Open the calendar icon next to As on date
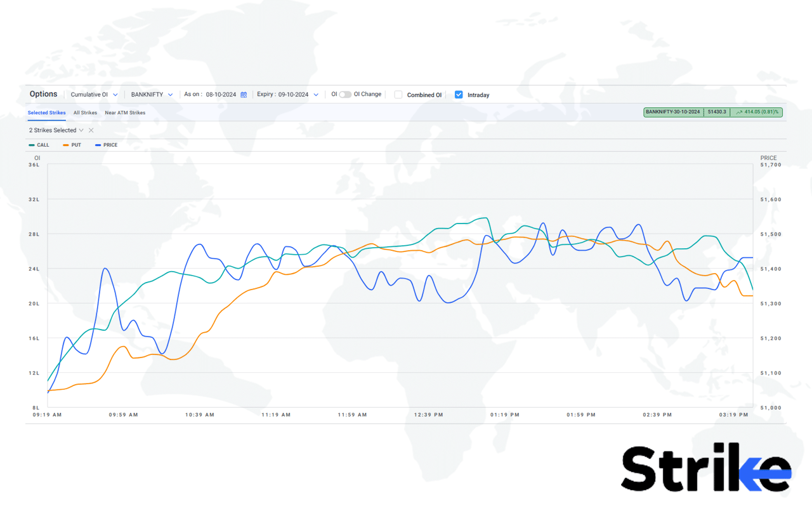Screen dimensions: 812x508 tap(243, 94)
